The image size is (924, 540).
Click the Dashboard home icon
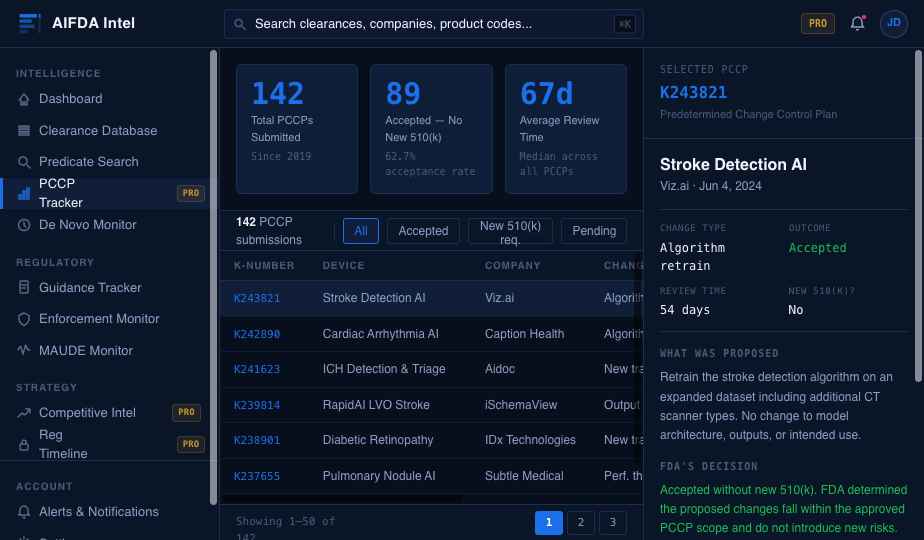(24, 99)
